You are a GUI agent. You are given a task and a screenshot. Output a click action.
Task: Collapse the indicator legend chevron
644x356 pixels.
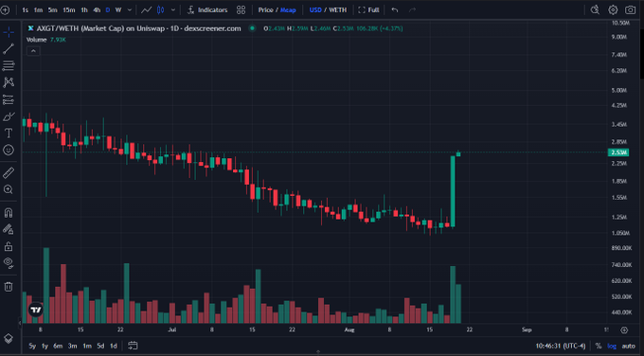click(33, 51)
